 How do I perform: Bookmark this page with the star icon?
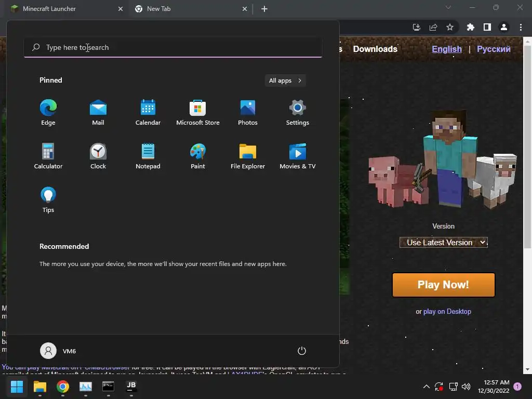click(x=450, y=27)
